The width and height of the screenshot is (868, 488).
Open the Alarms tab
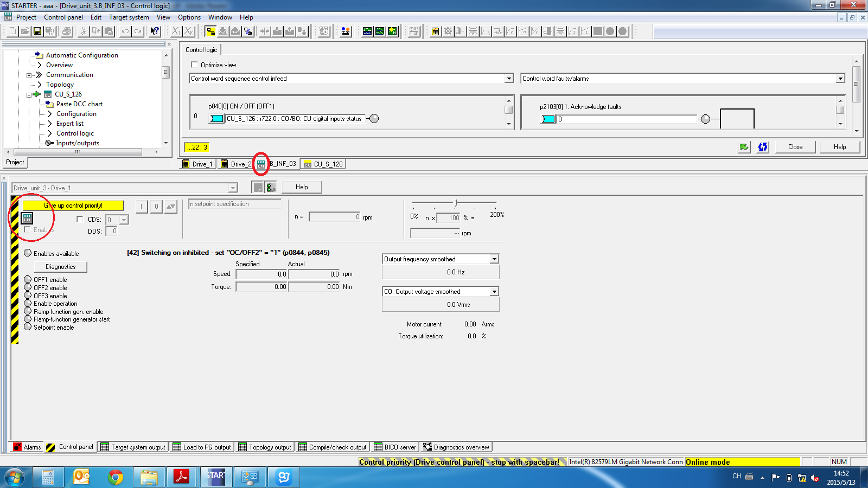point(27,447)
